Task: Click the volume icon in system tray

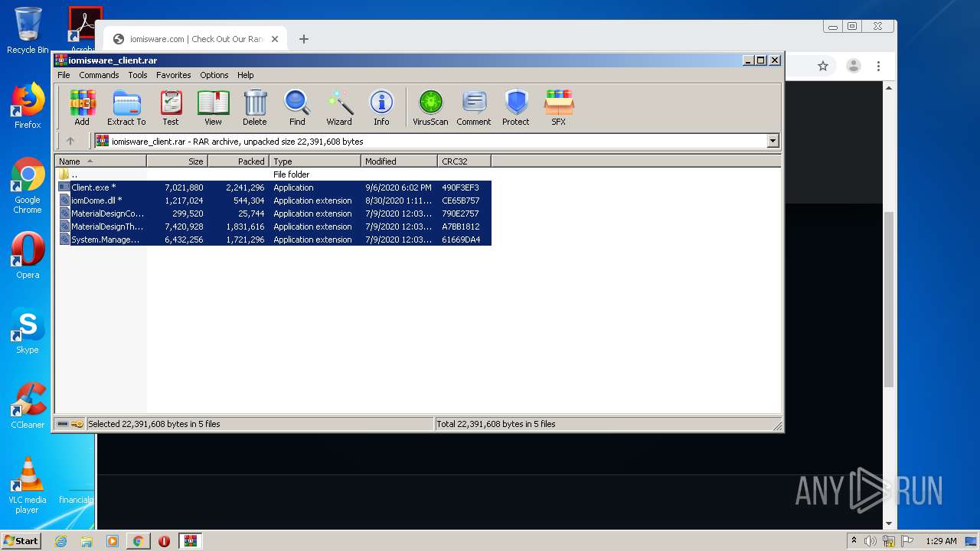Action: coord(871,541)
